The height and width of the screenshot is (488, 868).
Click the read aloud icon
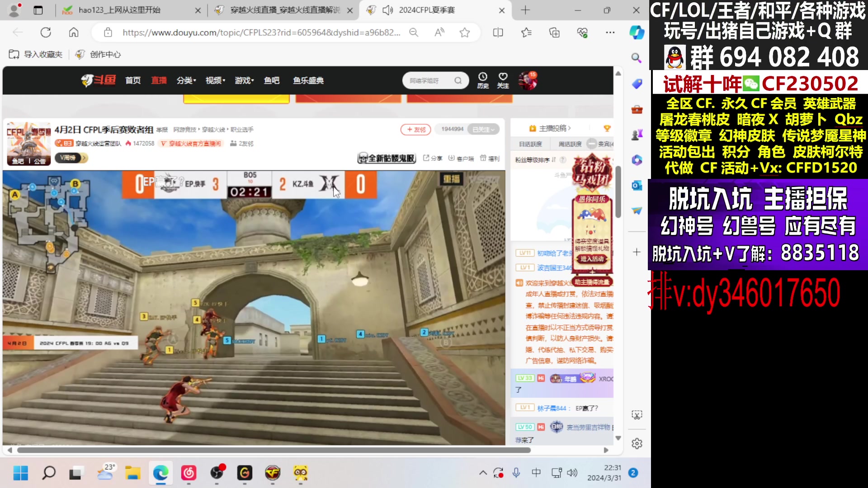pyautogui.click(x=439, y=33)
